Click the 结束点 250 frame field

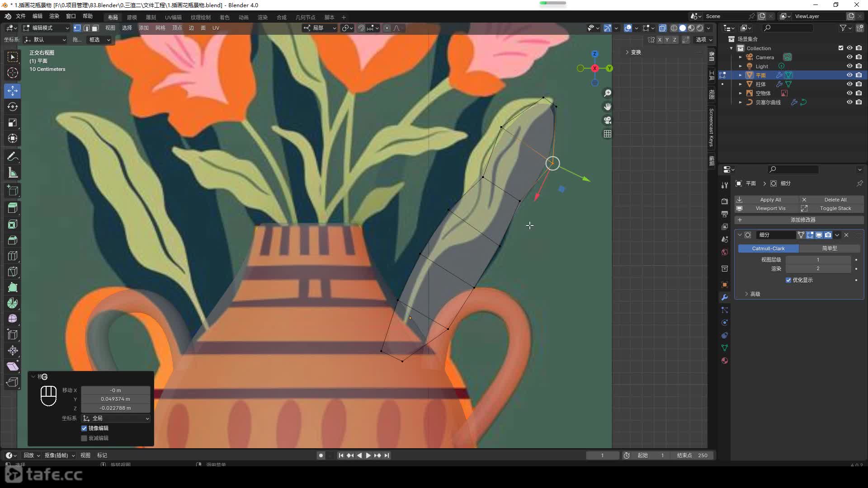pyautogui.click(x=692, y=455)
